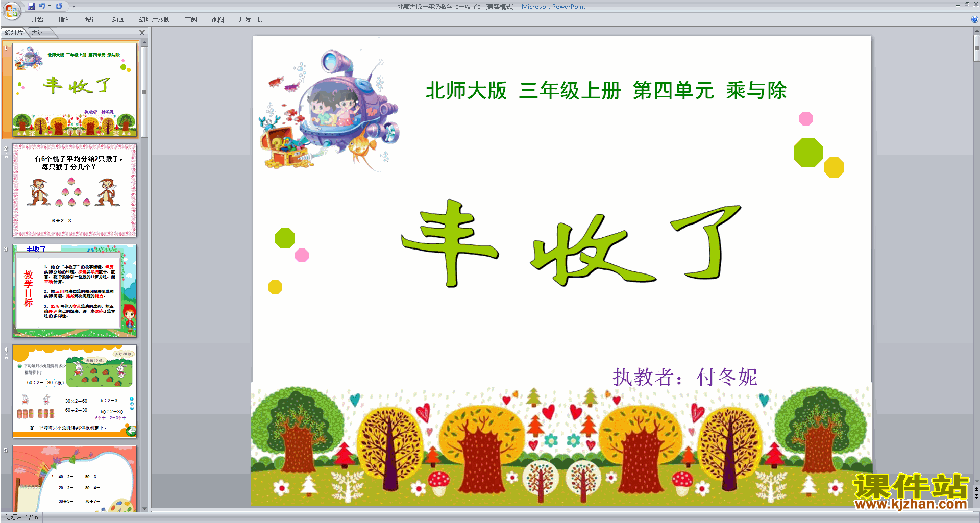The image size is (980, 523).
Task: Click thumbnail pane scrollbar up arrow
Action: coord(145,43)
